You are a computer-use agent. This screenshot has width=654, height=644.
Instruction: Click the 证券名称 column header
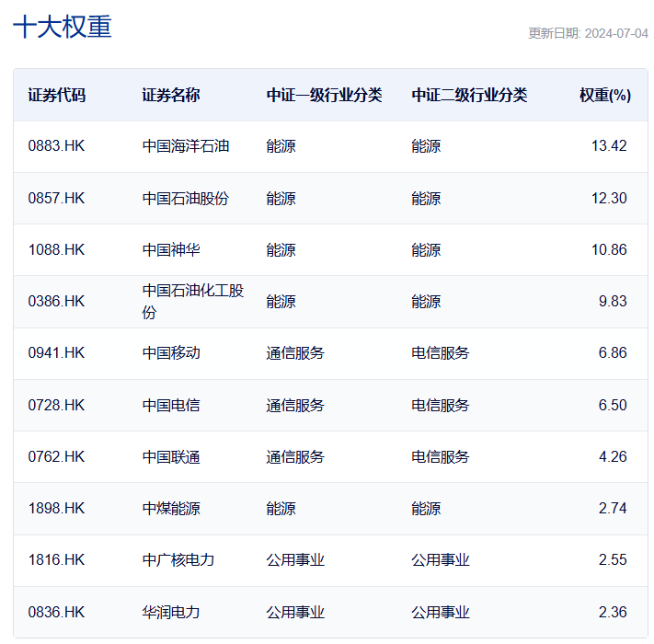171,95
